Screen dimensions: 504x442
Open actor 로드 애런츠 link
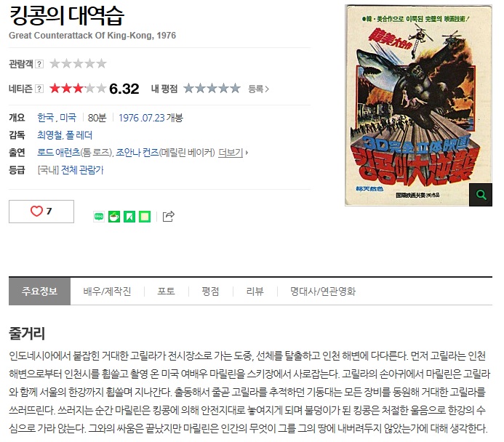point(58,152)
